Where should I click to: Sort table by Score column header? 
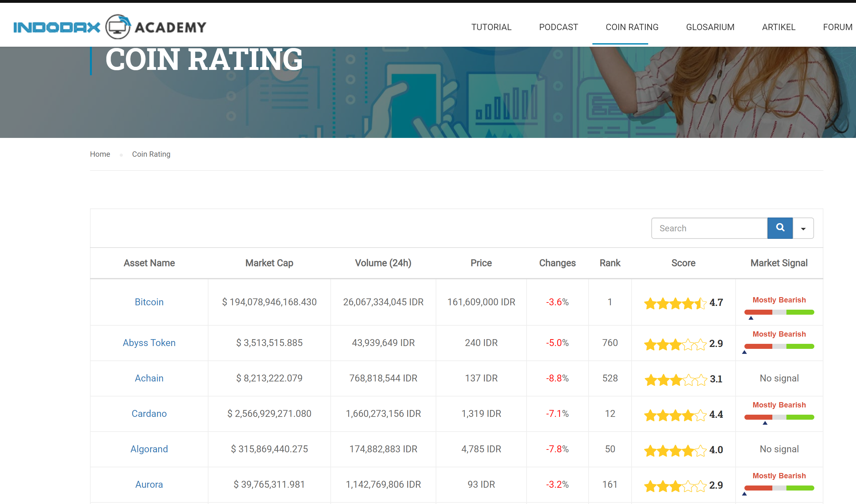[683, 263]
